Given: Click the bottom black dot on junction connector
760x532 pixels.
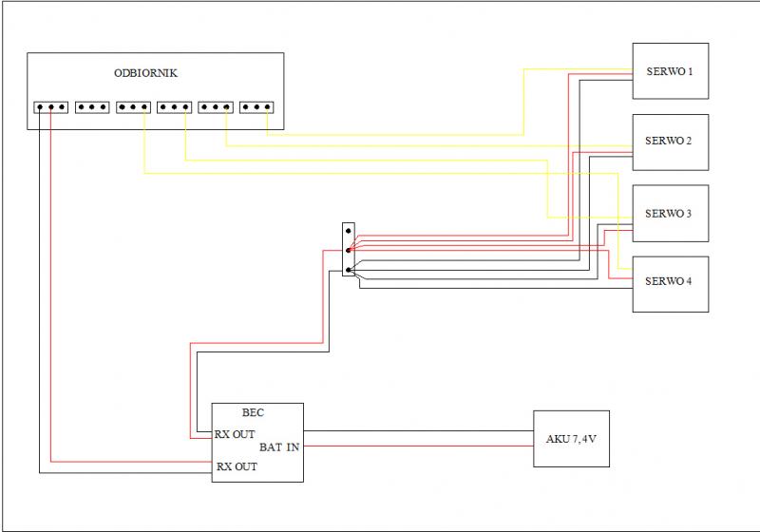Looking at the screenshot, I should point(349,270).
